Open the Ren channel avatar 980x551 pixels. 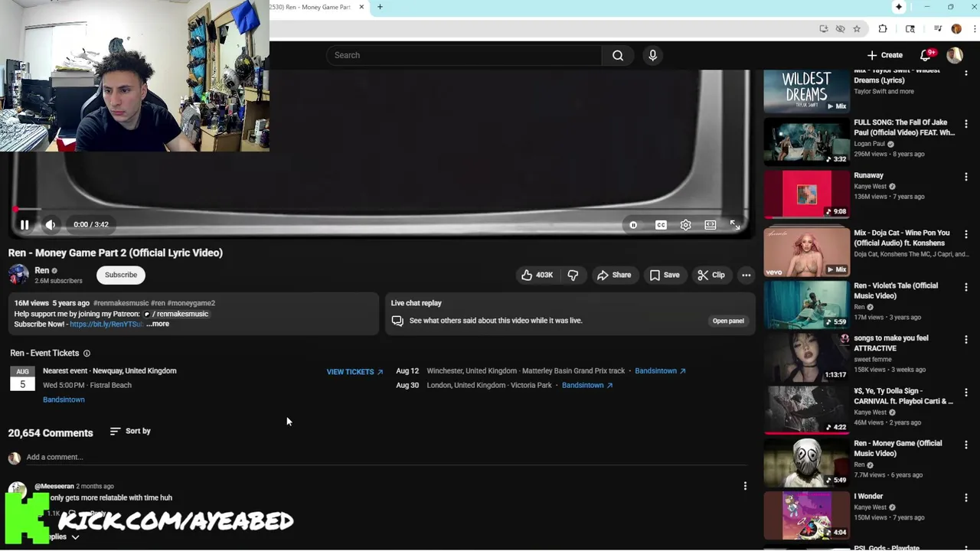(18, 275)
